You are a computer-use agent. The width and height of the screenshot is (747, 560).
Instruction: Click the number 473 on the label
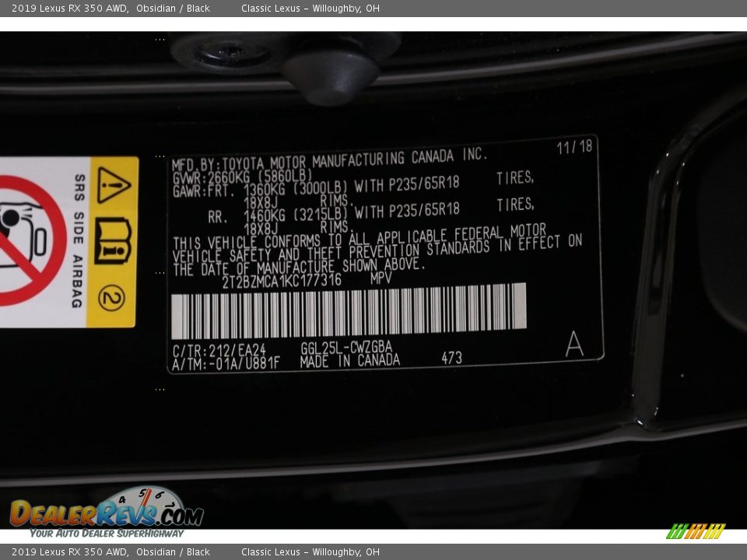click(451, 358)
